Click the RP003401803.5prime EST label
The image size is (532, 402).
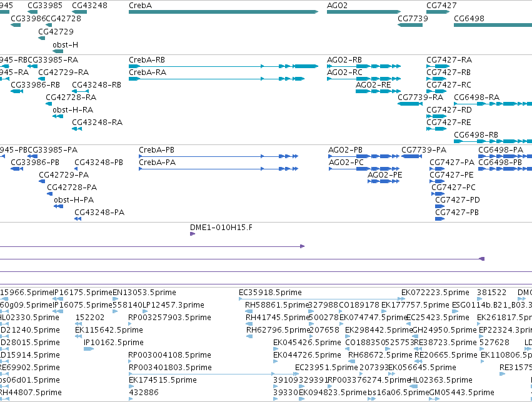tap(170, 368)
